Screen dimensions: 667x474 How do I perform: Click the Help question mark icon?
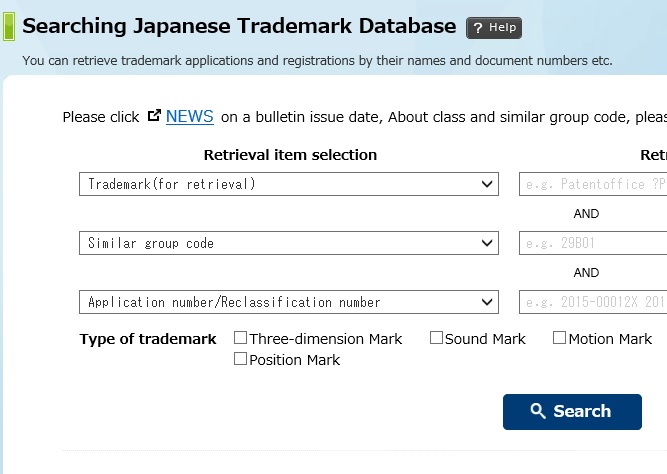(x=478, y=28)
